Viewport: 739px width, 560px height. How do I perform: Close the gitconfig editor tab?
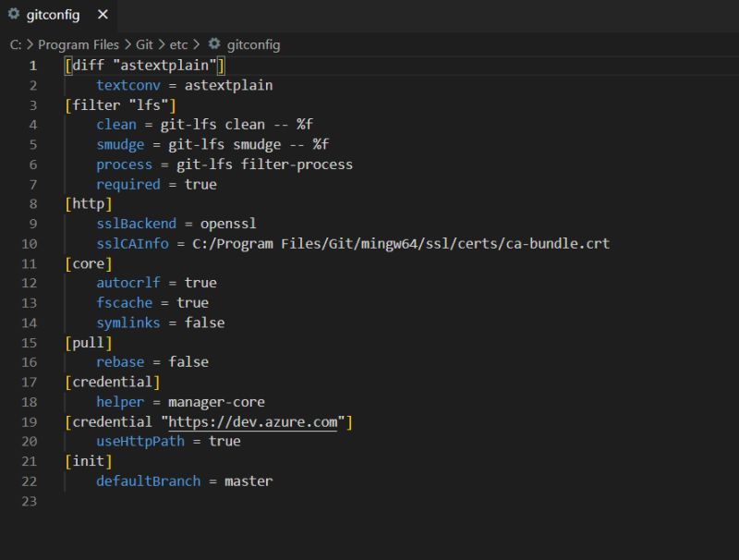click(x=103, y=15)
